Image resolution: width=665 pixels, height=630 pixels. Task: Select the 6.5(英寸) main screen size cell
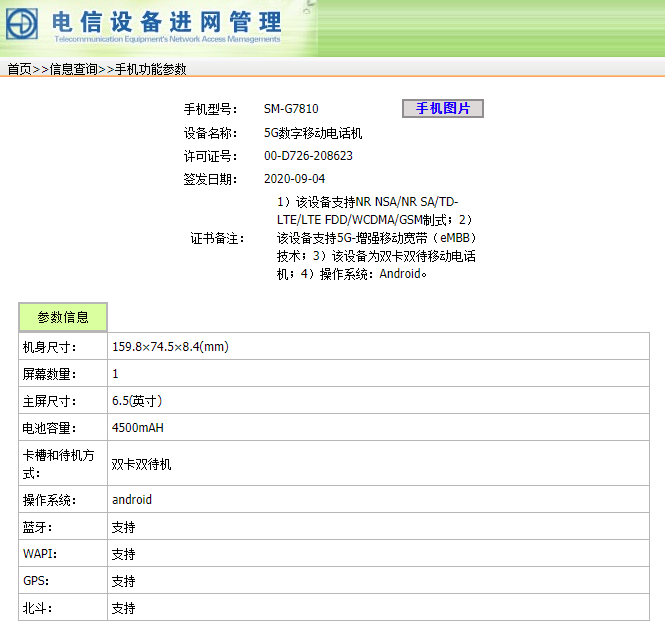pyautogui.click(x=137, y=401)
